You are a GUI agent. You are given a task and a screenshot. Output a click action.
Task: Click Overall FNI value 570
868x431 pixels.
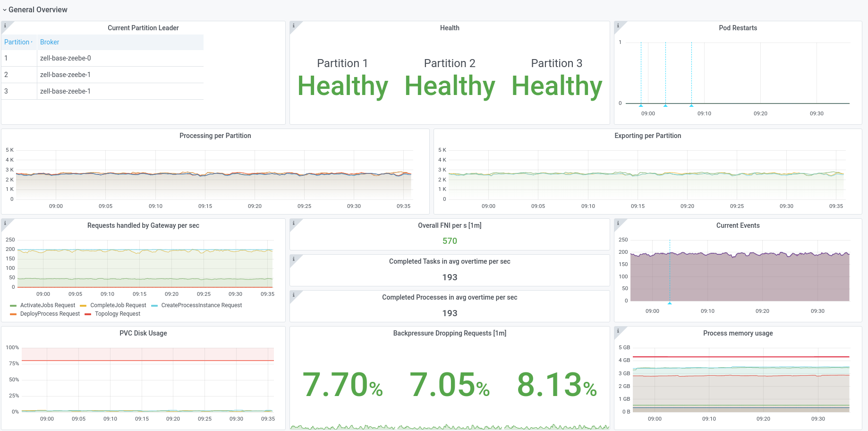tap(450, 241)
